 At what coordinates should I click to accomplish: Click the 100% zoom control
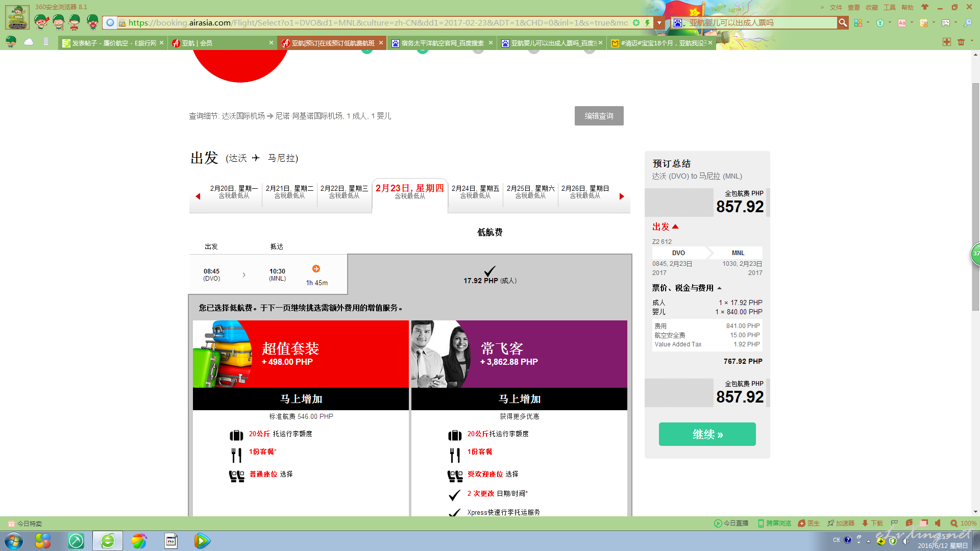(964, 523)
